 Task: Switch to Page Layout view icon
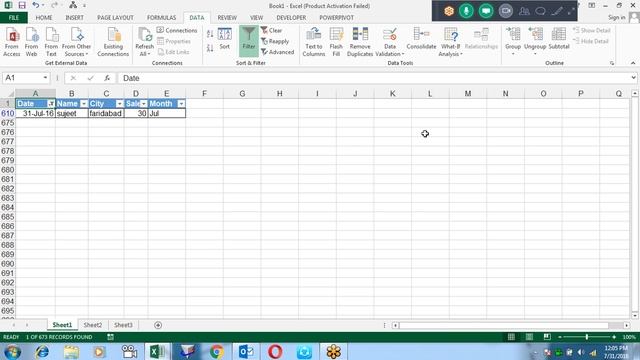tap(529, 337)
